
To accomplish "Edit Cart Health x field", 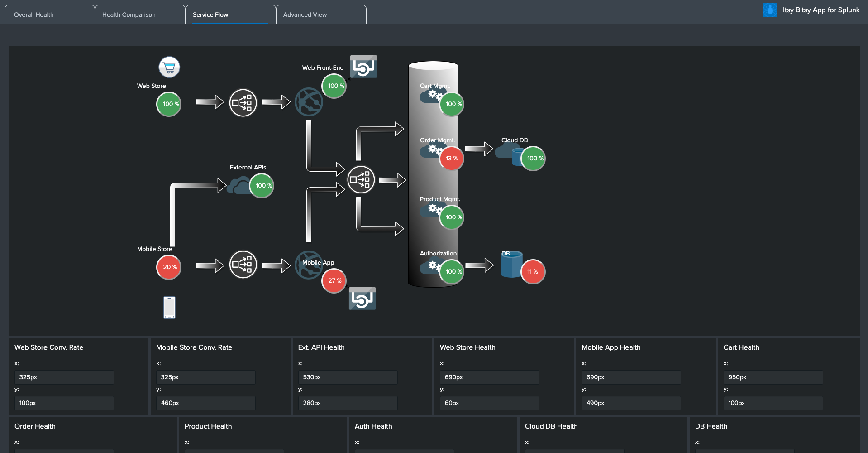I will [773, 377].
